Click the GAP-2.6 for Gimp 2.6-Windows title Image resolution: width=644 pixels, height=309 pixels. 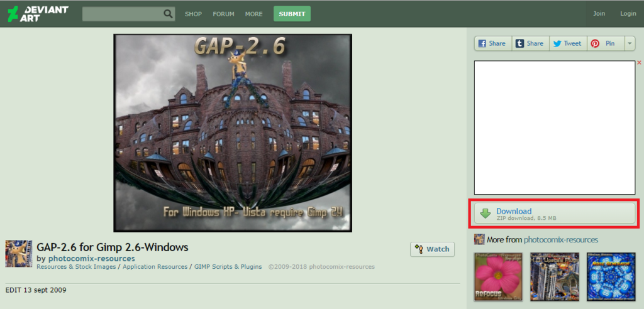pos(113,247)
